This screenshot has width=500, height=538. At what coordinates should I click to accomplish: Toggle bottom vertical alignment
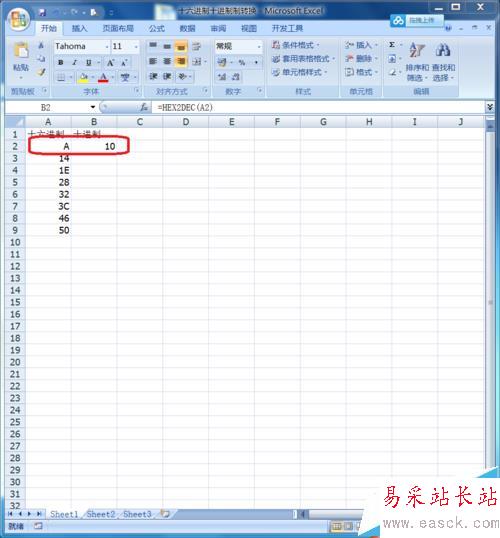181,46
